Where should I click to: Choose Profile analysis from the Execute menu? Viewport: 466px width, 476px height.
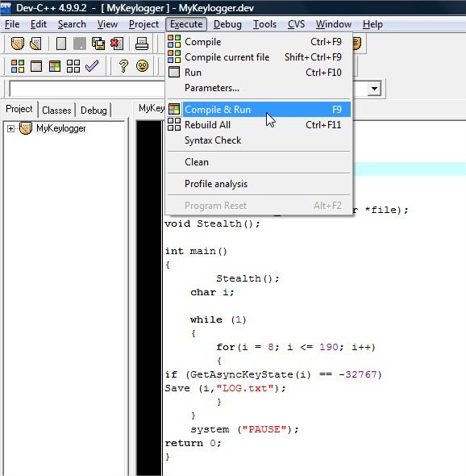point(259,184)
